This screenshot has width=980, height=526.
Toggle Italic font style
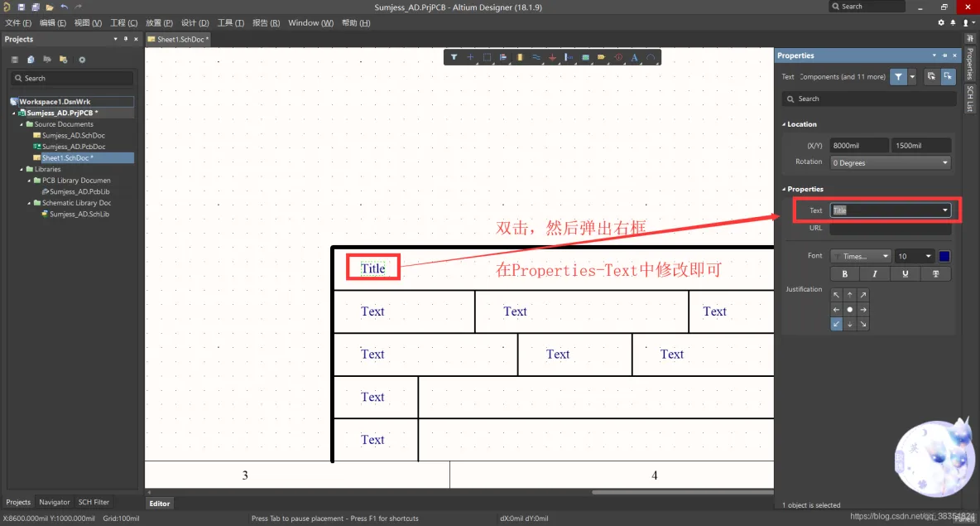pyautogui.click(x=875, y=274)
